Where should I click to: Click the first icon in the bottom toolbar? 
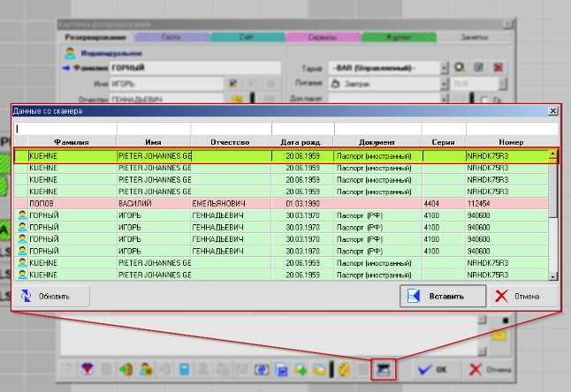69,368
